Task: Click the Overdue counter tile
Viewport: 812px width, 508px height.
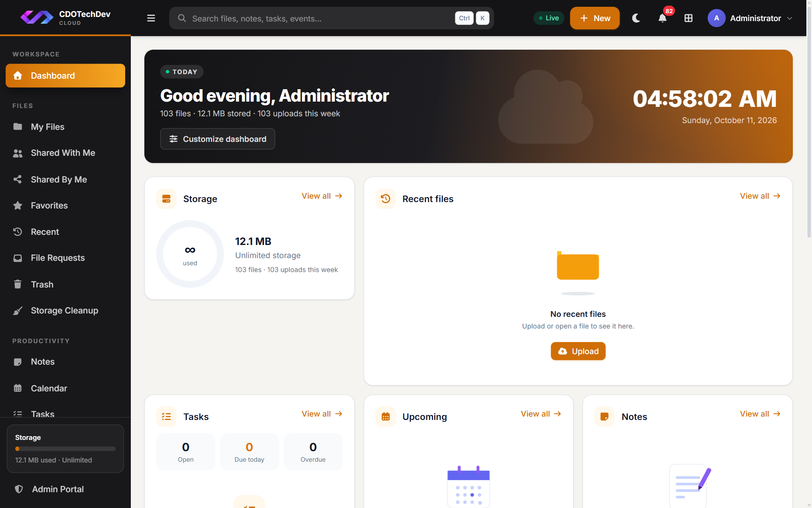Action: point(313,452)
